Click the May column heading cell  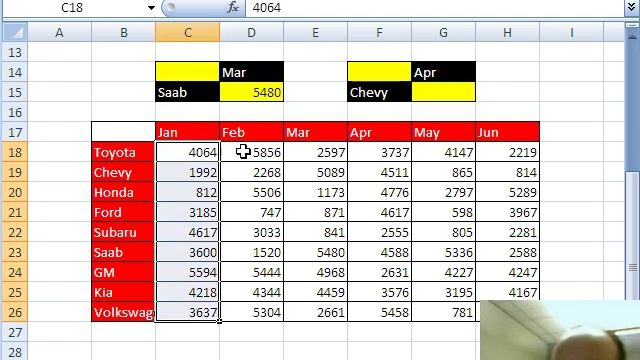(x=444, y=132)
